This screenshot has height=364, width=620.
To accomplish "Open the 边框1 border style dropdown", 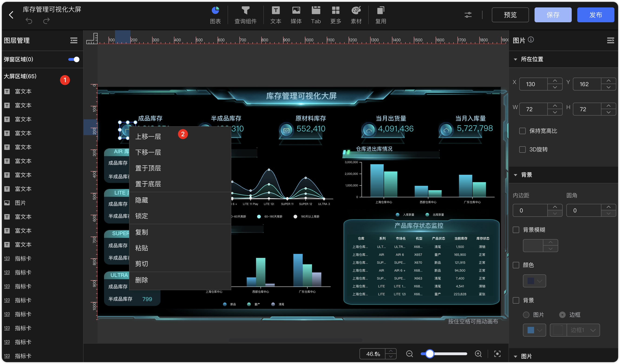I will [x=583, y=330].
